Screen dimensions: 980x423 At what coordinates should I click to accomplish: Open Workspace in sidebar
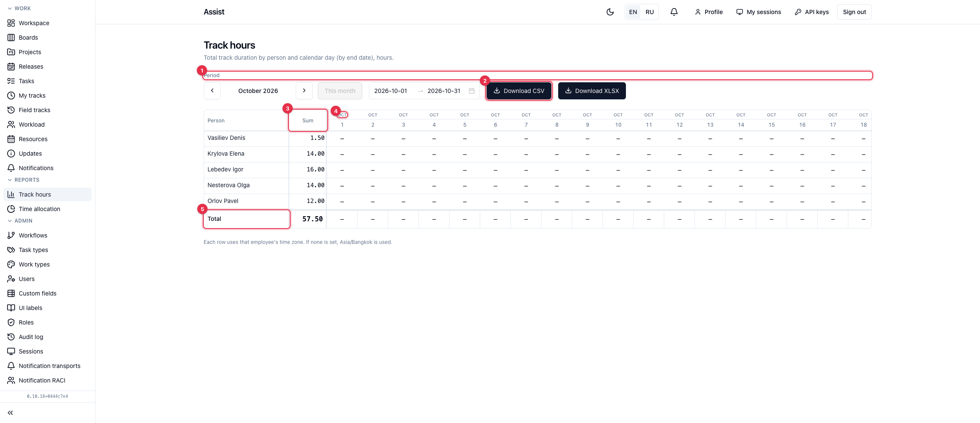pos(47,23)
